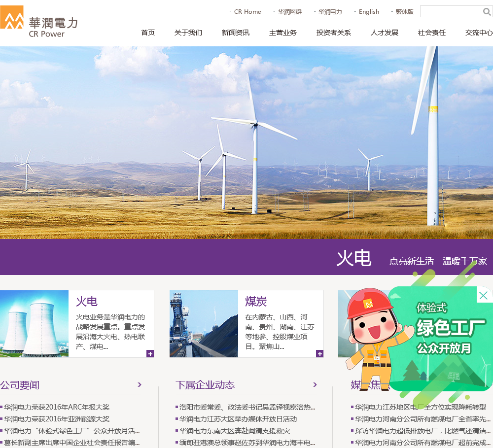Open 新闻资讯 menu
The image size is (493, 448).
click(236, 33)
